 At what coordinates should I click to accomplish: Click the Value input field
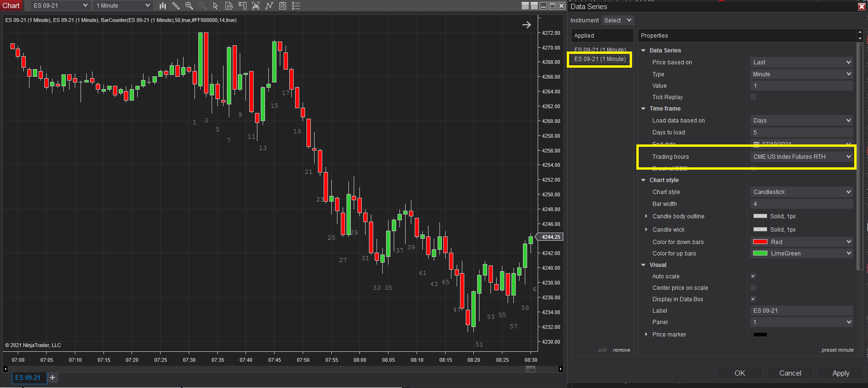802,85
